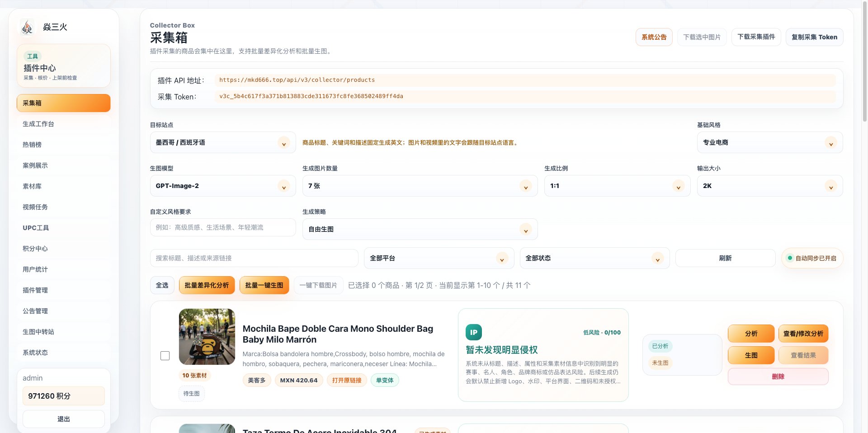Focus the 自定义风格要求 input field
The image size is (868, 433).
223,227
